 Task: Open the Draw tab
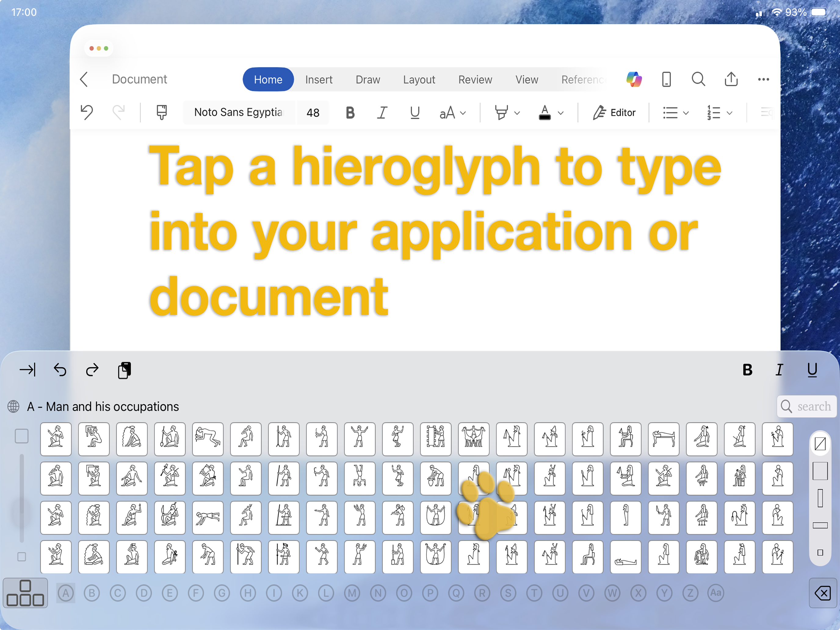click(367, 79)
